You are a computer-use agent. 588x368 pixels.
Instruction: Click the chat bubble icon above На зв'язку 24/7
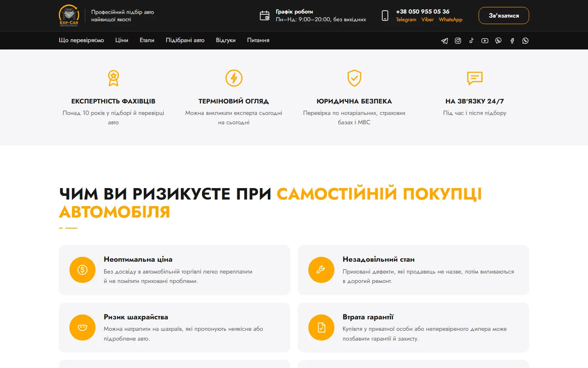point(475,78)
